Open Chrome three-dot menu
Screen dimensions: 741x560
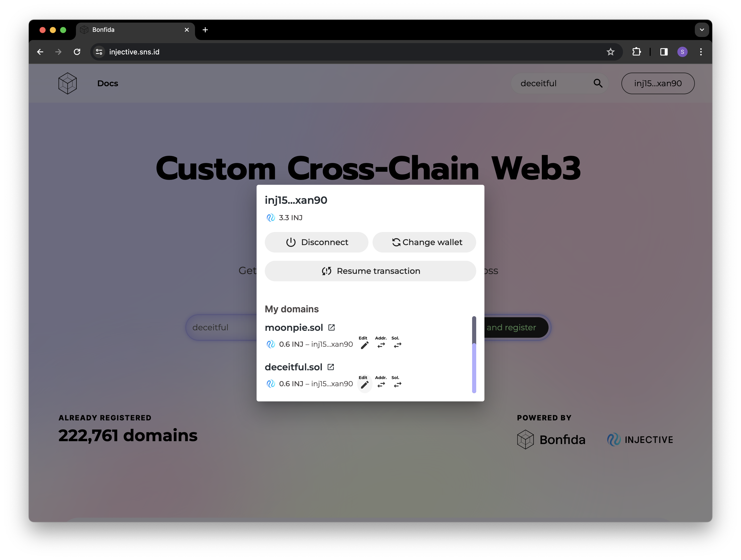tap(701, 52)
